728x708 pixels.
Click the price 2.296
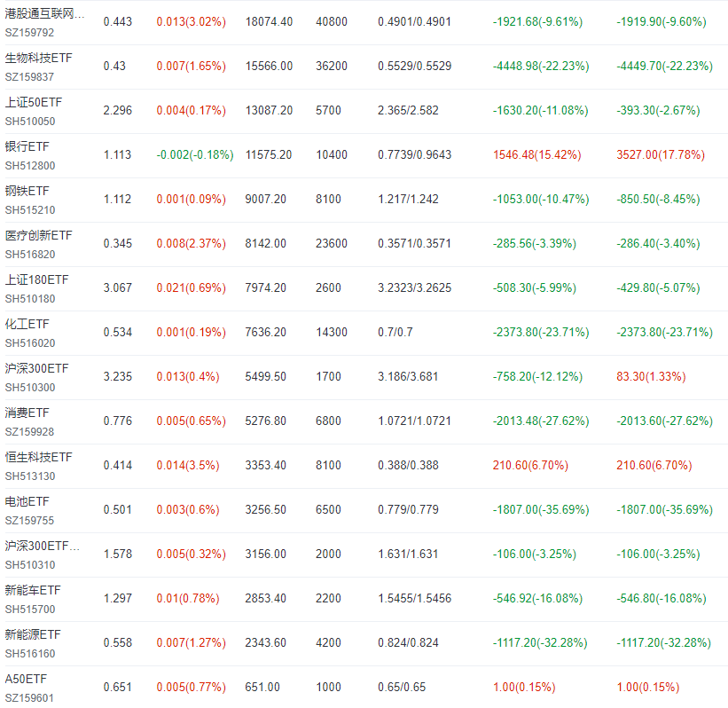118,111
